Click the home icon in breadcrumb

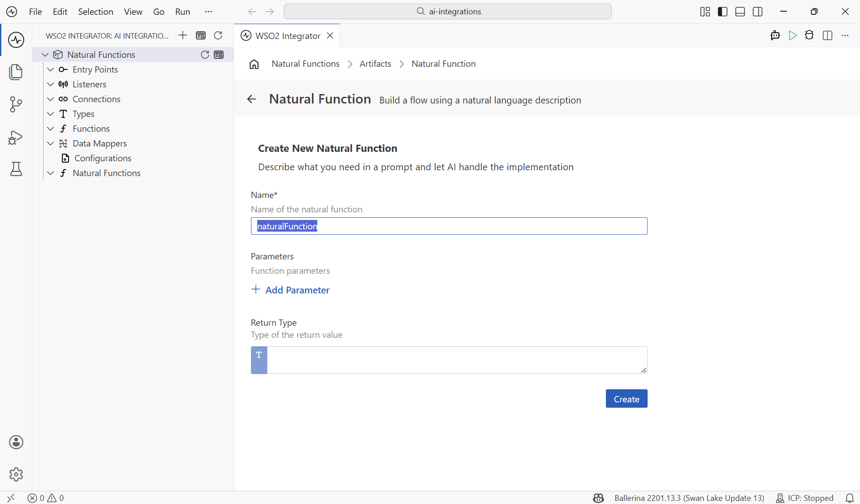point(254,64)
